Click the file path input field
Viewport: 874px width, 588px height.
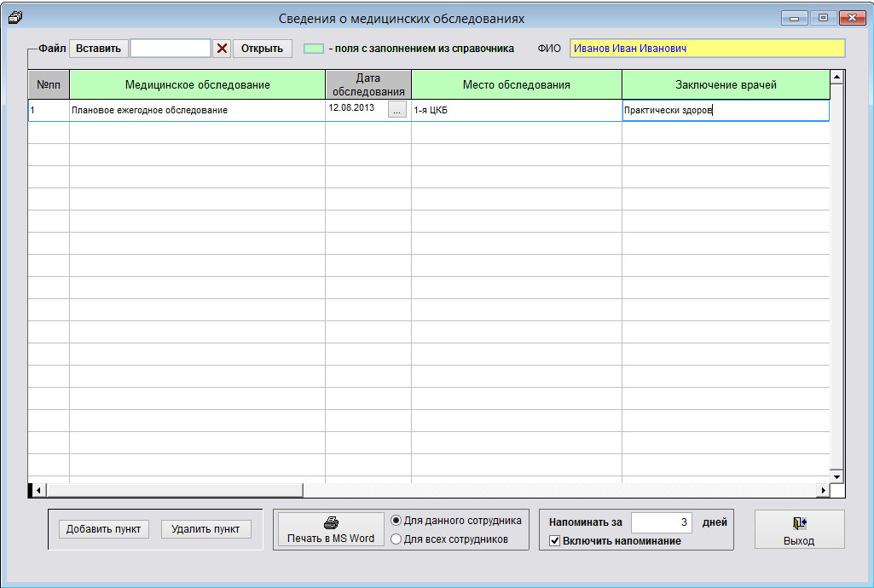click(170, 49)
